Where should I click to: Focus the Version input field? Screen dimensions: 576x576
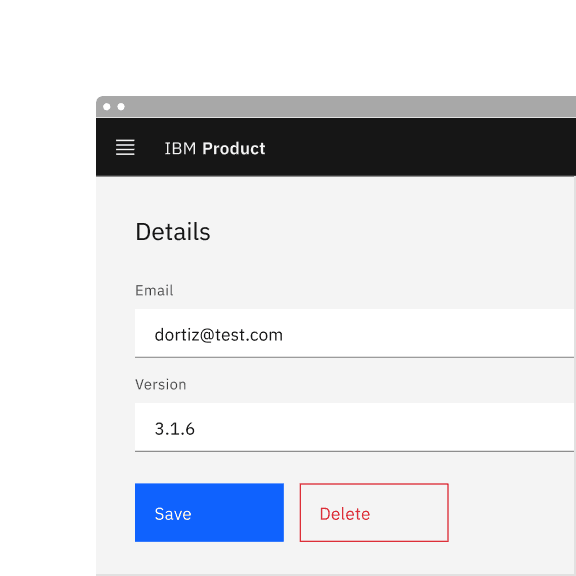(x=355, y=427)
